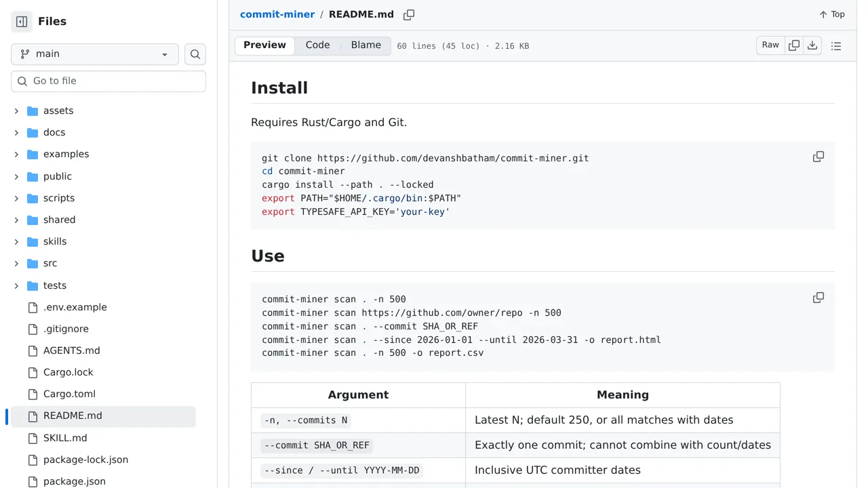
Task: Click the '--since / --until YYYY-MM-DD' cell
Action: click(x=358, y=470)
